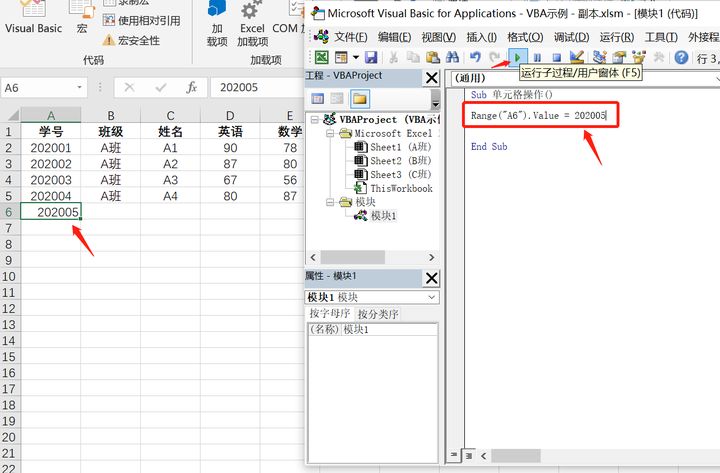Image resolution: width=720 pixels, height=473 pixels.
Task: Open the Name Box dropdown arrow
Action: coord(79,87)
